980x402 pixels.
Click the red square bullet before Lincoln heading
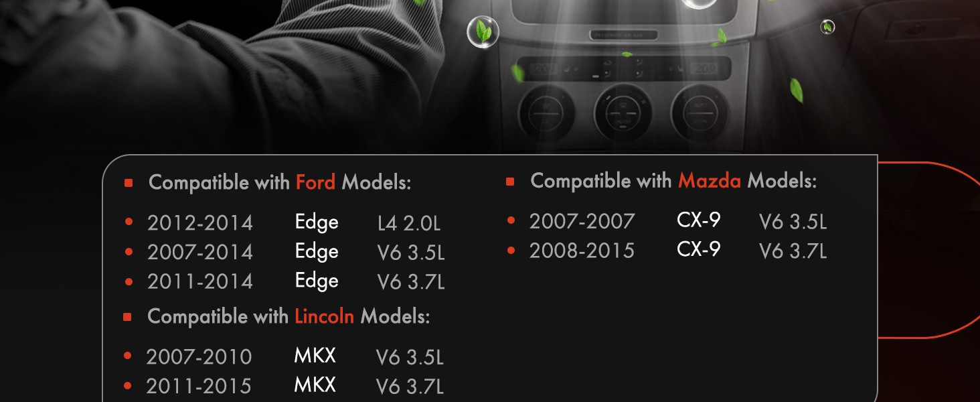click(127, 317)
